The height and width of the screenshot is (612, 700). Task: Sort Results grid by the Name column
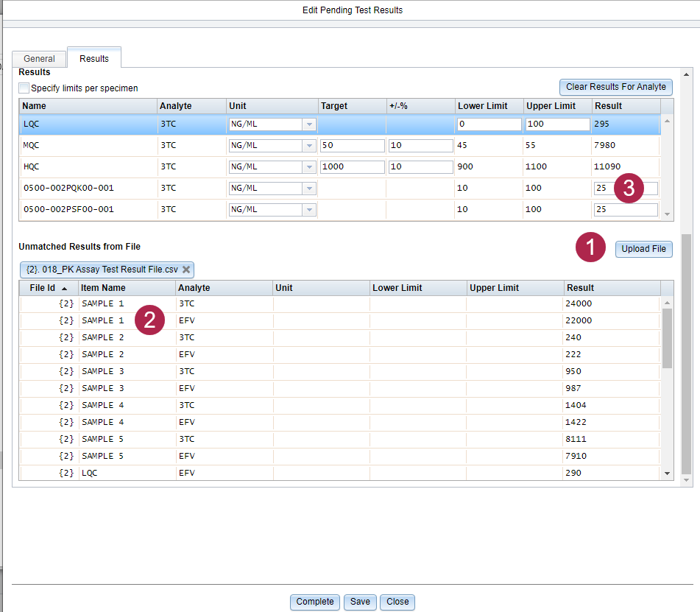[88, 106]
